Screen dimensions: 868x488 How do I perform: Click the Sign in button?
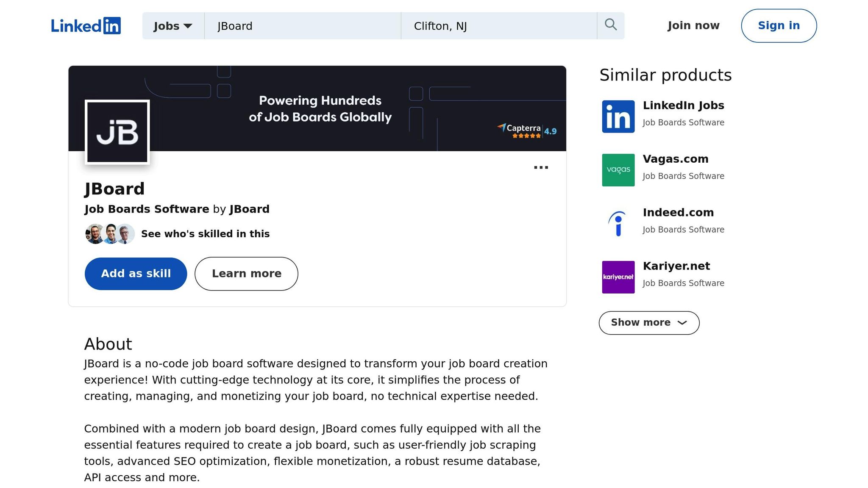779,26
